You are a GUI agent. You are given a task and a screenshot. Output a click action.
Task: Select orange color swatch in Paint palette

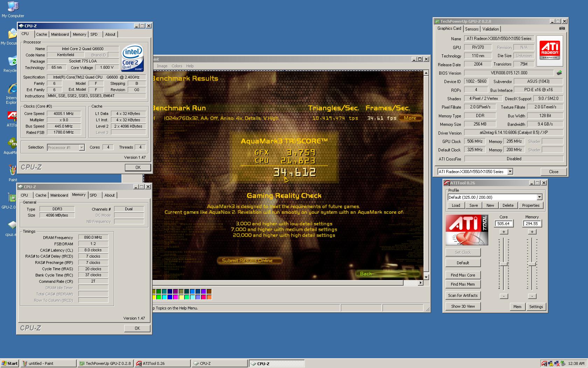(209, 297)
